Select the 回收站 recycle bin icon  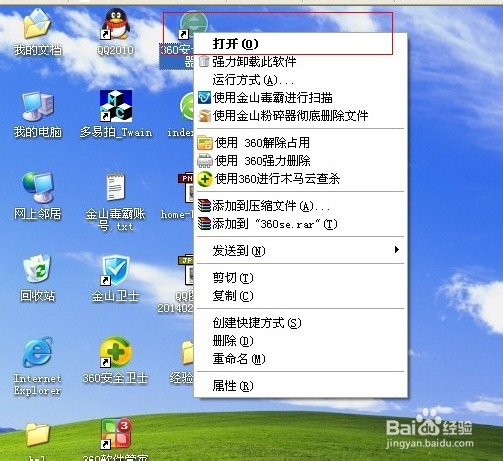[x=37, y=269]
